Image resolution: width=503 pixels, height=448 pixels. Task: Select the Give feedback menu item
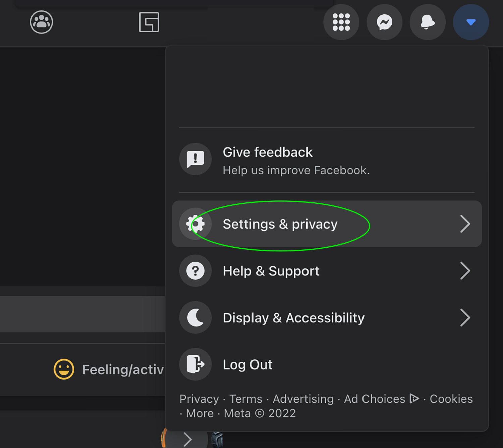point(268,152)
